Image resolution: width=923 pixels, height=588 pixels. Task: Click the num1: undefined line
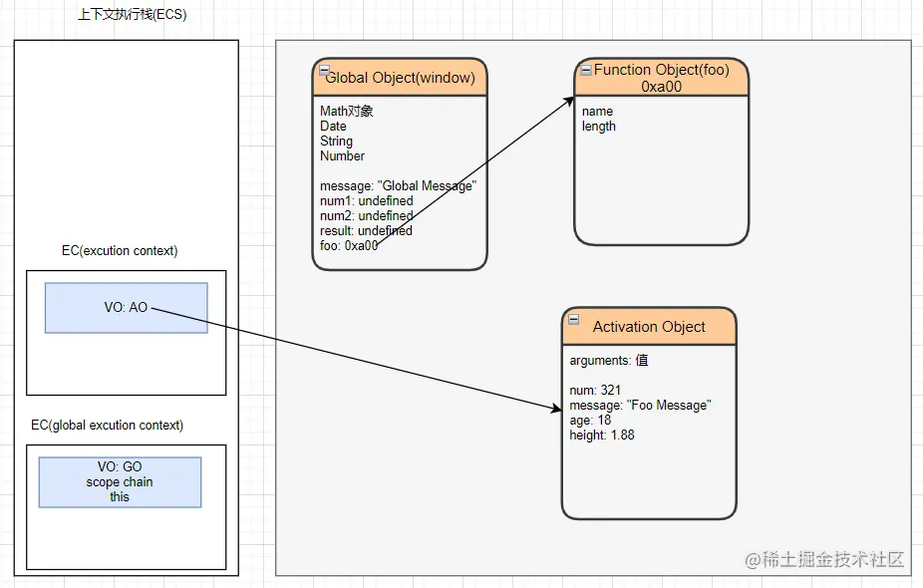[366, 200]
